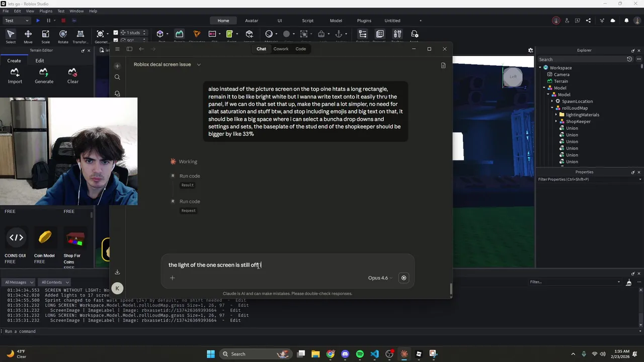
Task: Expand the first Run code step marked Result
Action: tap(190, 176)
